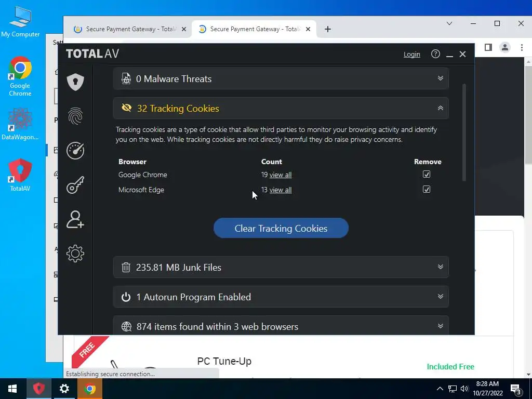Select the second Secure Payment Gateway tab

click(x=254, y=29)
